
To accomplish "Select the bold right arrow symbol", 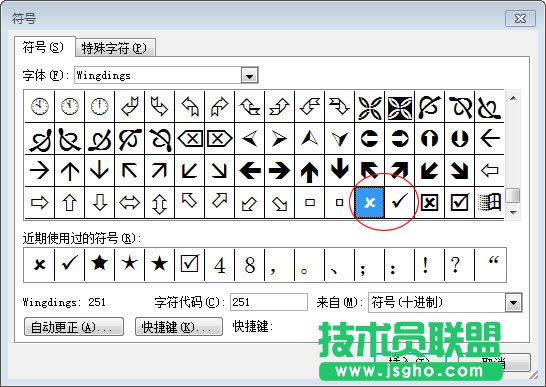I will pyautogui.click(x=280, y=170).
